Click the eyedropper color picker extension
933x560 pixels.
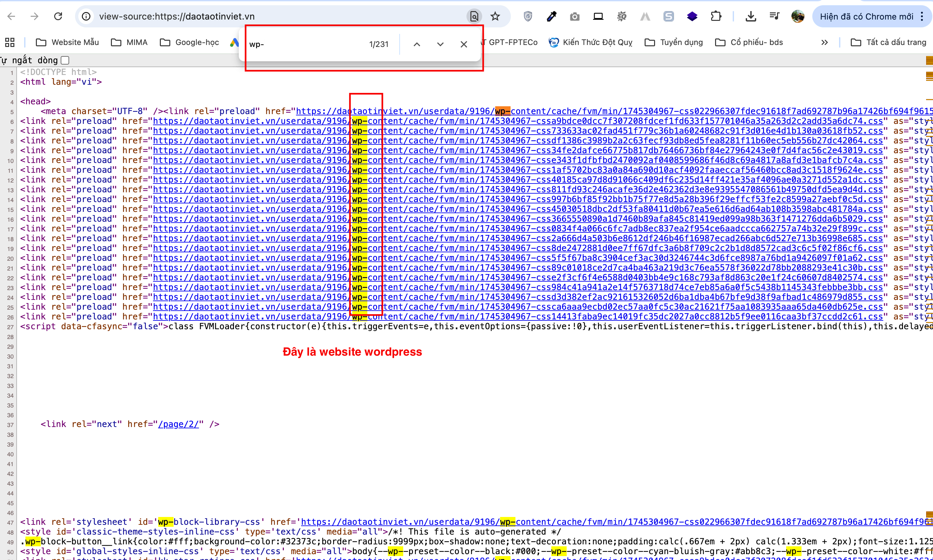click(551, 16)
